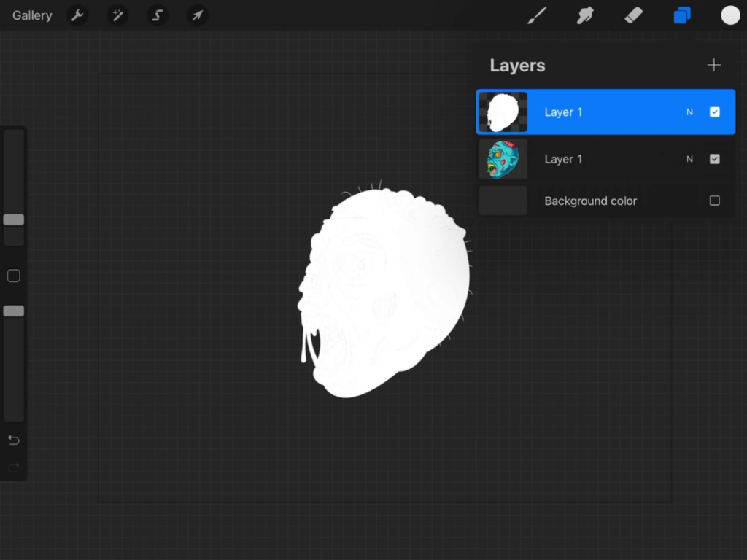Toggle visibility of the zombie face layer

(714, 158)
